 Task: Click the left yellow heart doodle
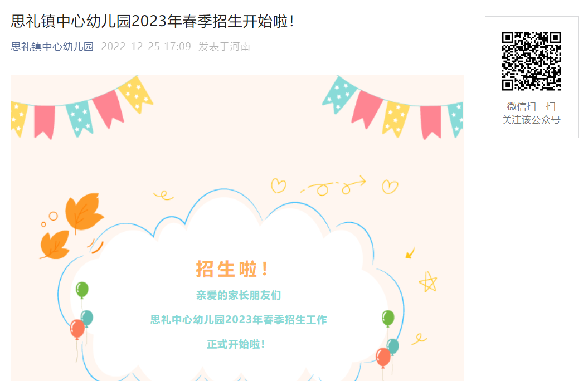278,185
